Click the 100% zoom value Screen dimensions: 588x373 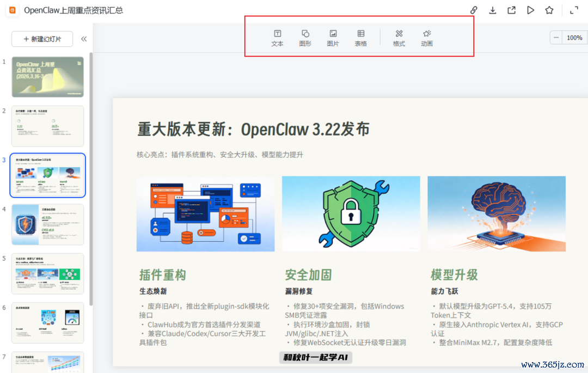(x=574, y=38)
